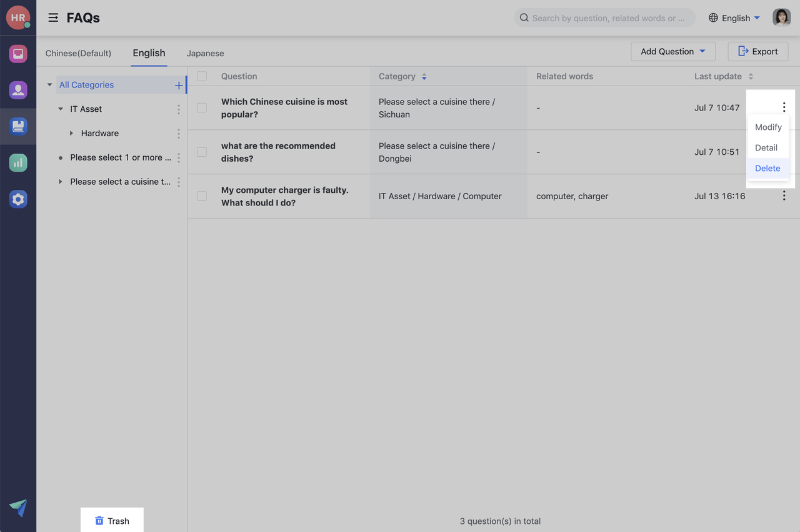Open the analytics chart icon in sidebar
Image resolution: width=800 pixels, height=532 pixels.
(x=18, y=163)
